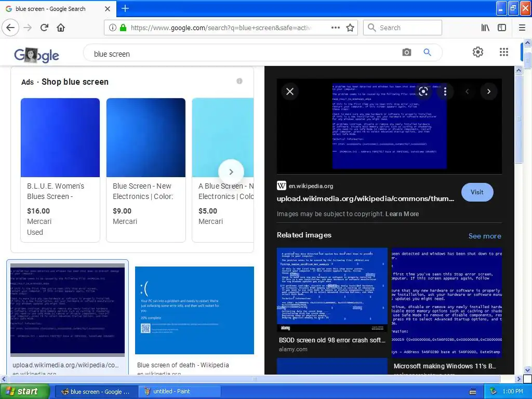Close the Google Search tab
The height and width of the screenshot is (399, 532).
pyautogui.click(x=108, y=9)
